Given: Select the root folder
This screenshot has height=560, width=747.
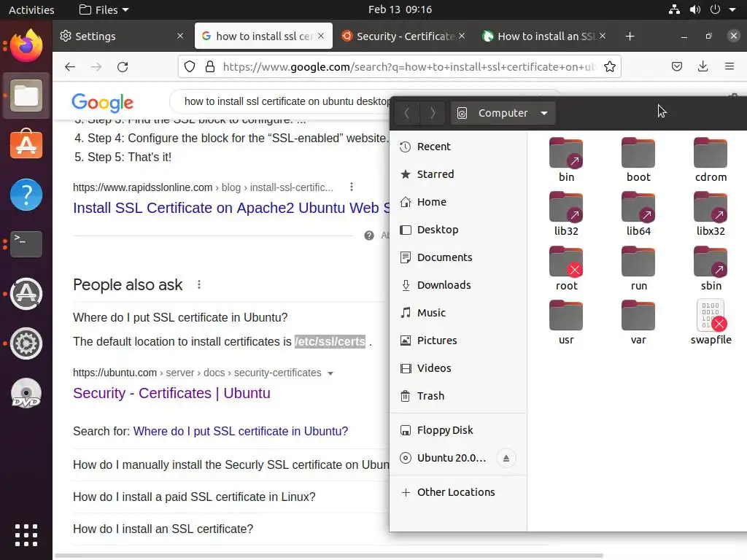Looking at the screenshot, I should pos(566,268).
